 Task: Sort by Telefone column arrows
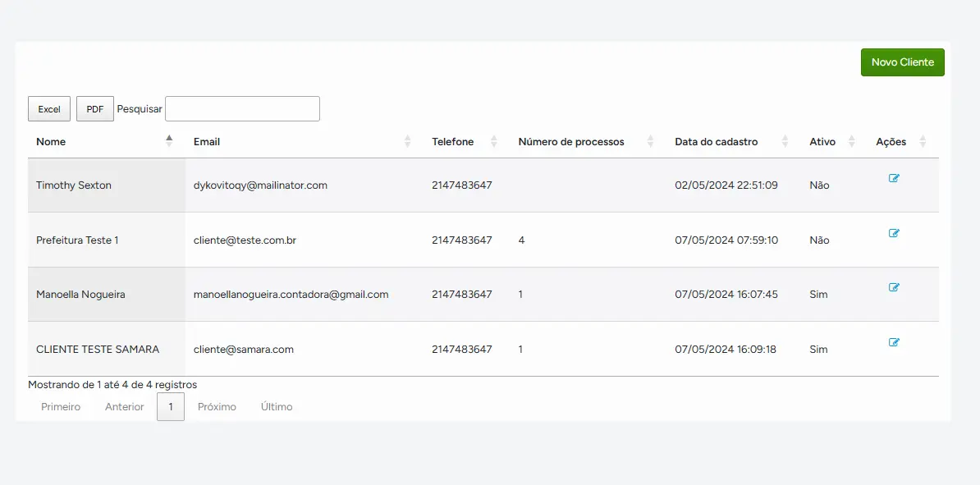pyautogui.click(x=493, y=141)
